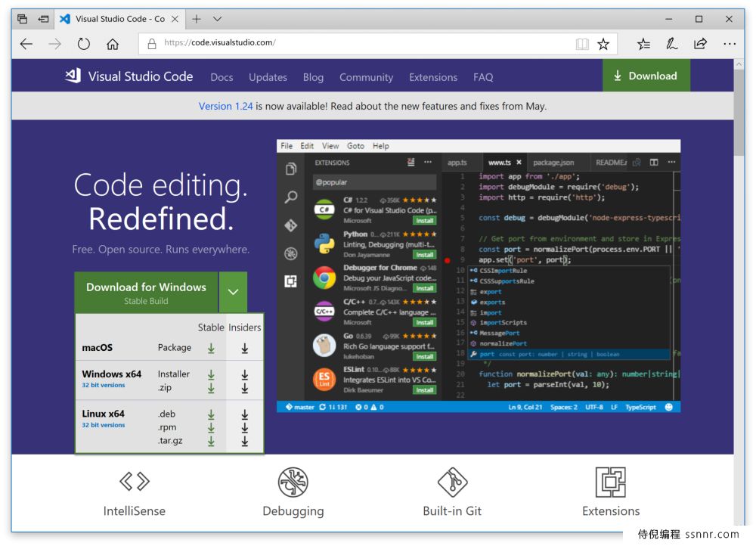Click the site lock icon in address bar
Viewport: 756px width, 546px height.
click(152, 44)
